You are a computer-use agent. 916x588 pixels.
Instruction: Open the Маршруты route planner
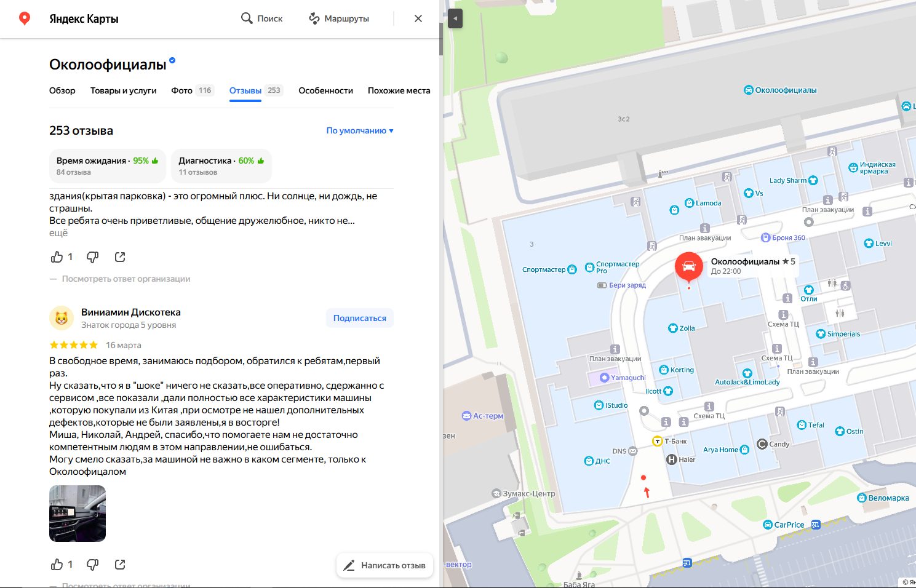coord(339,18)
